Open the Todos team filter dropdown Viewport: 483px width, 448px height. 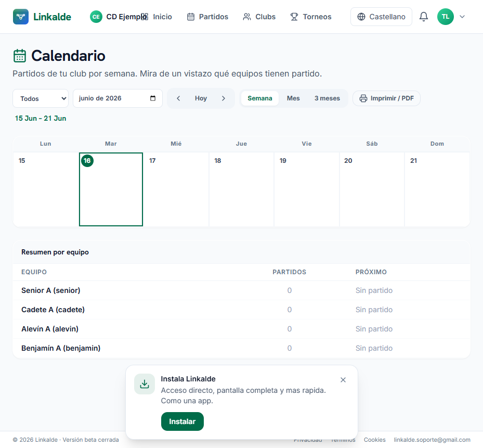coord(41,98)
